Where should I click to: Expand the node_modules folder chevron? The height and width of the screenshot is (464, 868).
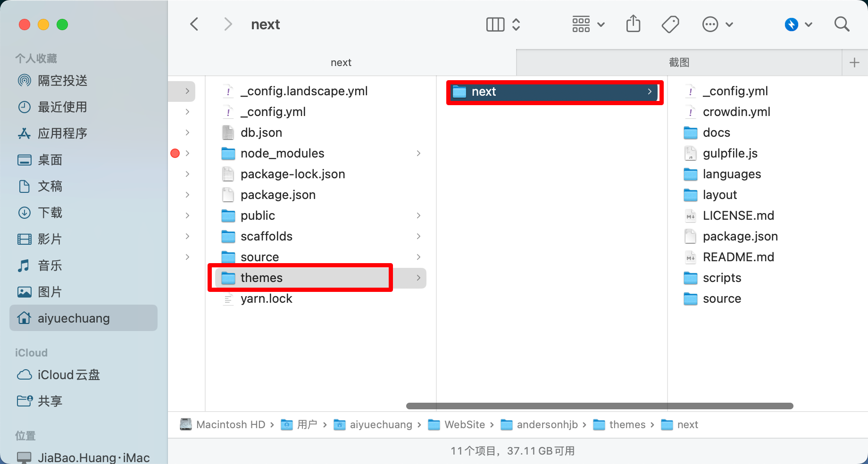point(418,153)
